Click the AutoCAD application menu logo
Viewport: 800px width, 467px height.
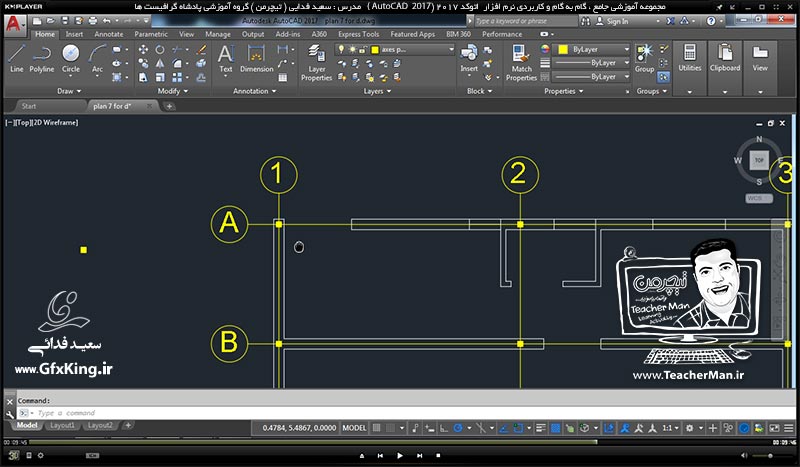[x=14, y=24]
